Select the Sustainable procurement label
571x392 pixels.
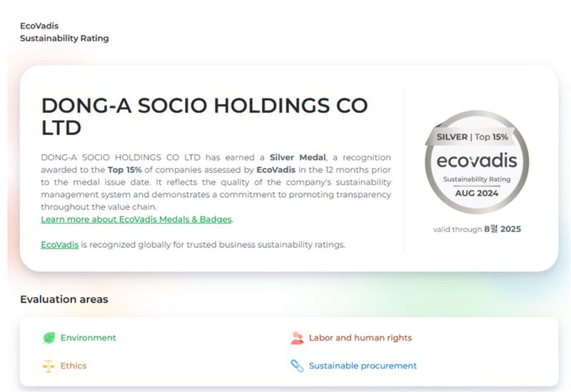coord(363,366)
